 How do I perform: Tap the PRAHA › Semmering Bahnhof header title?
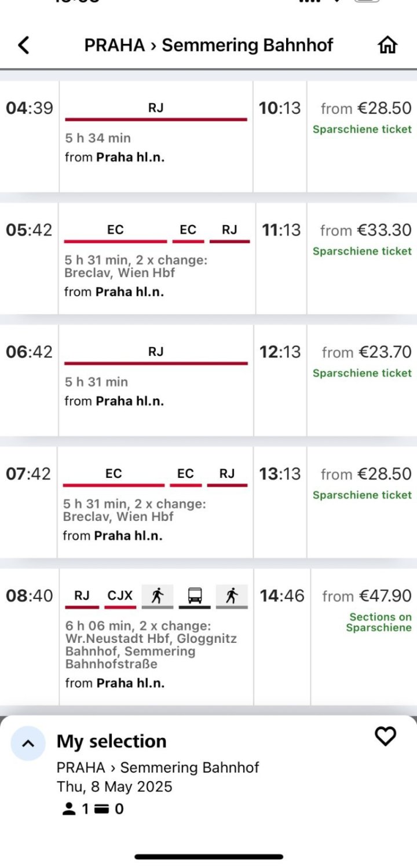[209, 45]
